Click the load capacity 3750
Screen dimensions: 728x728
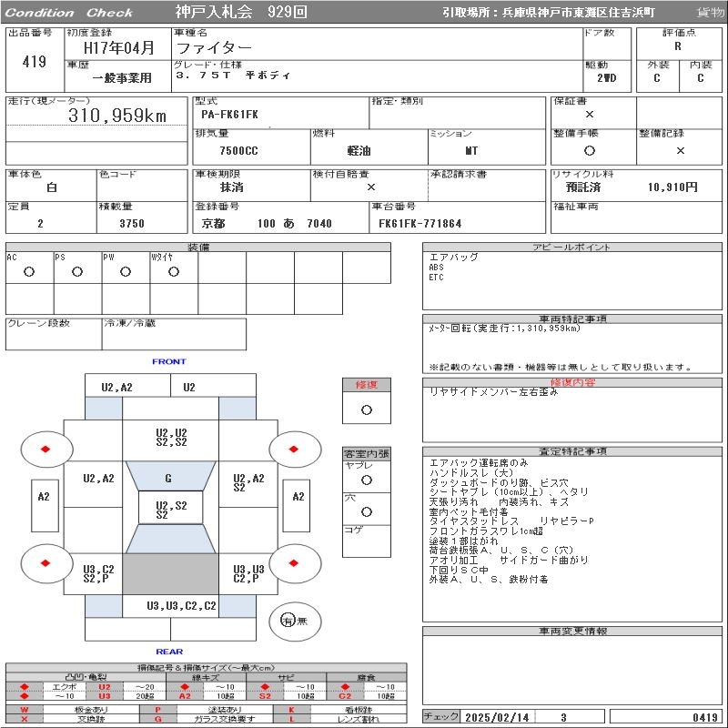(x=132, y=224)
